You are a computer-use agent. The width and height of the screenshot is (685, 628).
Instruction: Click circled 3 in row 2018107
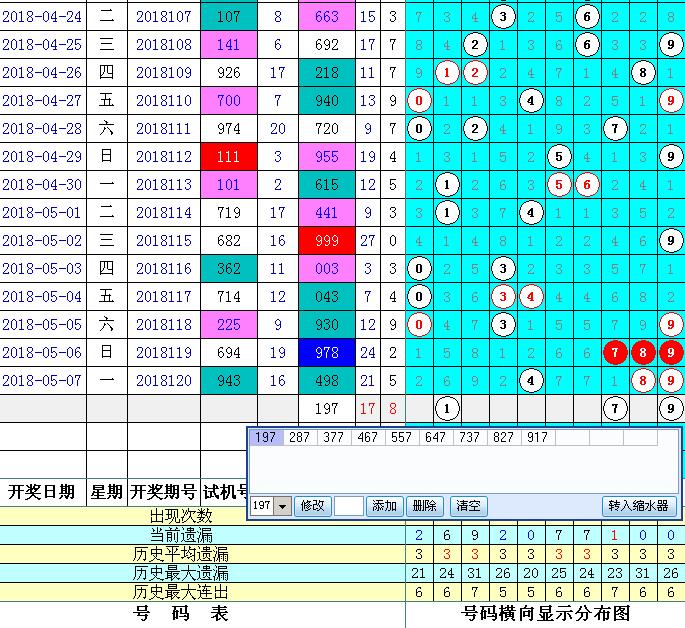(x=503, y=17)
